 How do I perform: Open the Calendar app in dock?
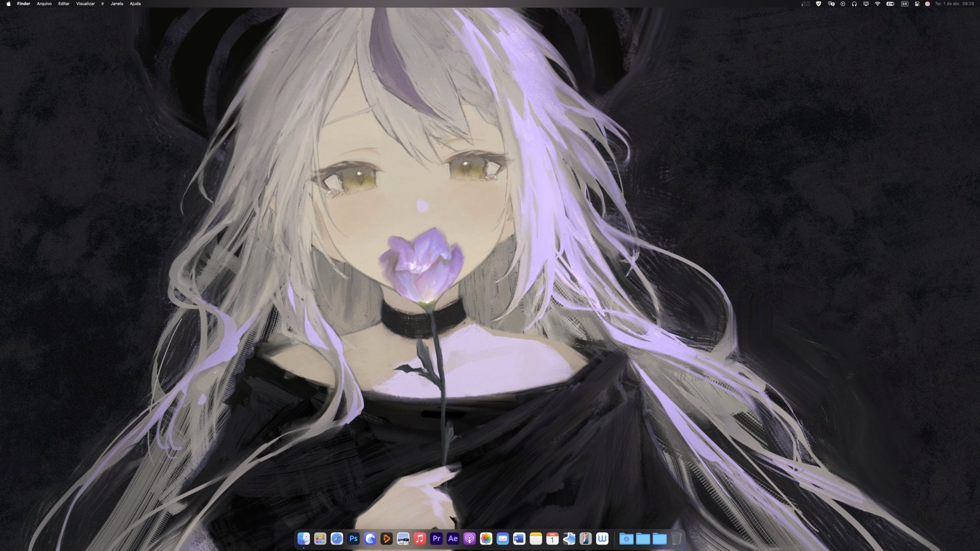(552, 539)
